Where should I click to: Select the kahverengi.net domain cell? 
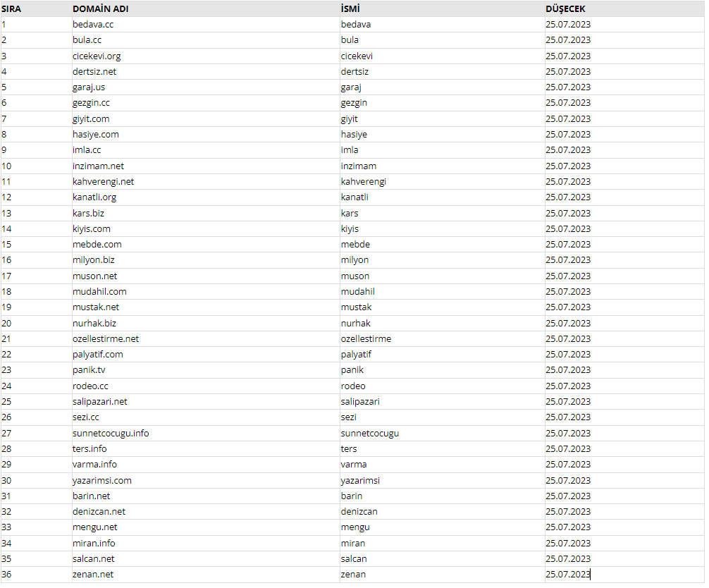206,182
